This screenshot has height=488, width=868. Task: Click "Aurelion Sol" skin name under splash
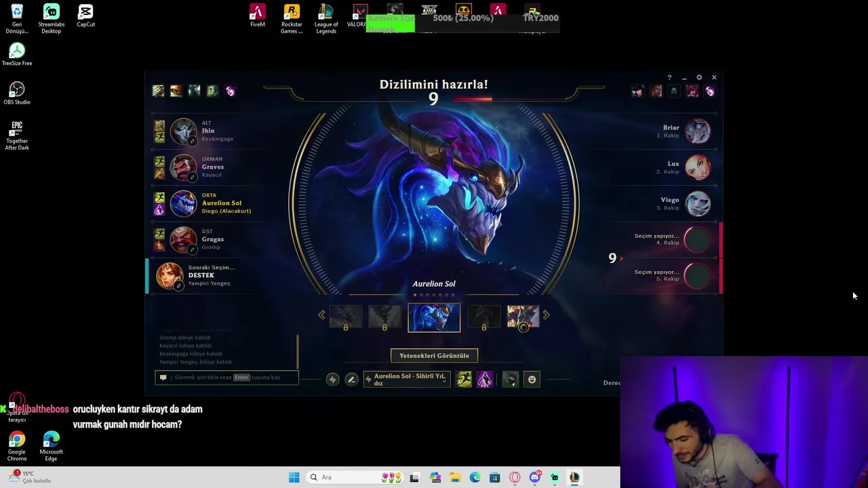coord(434,284)
